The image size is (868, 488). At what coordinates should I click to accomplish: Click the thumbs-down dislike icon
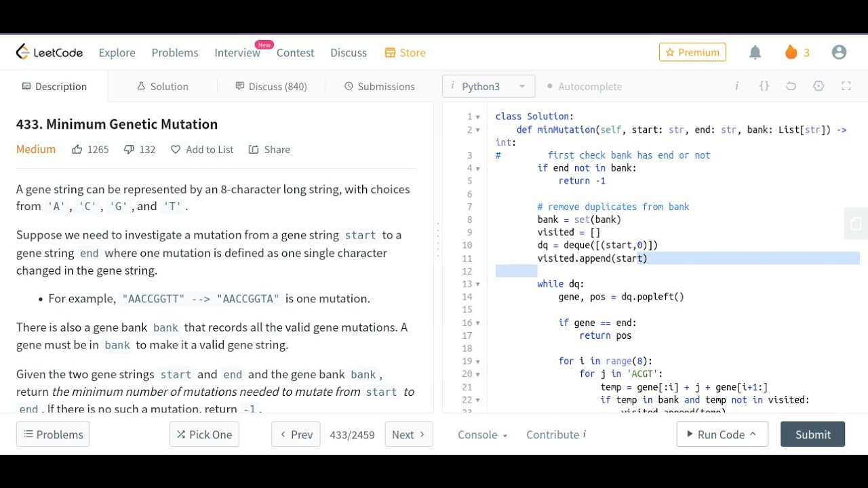129,149
